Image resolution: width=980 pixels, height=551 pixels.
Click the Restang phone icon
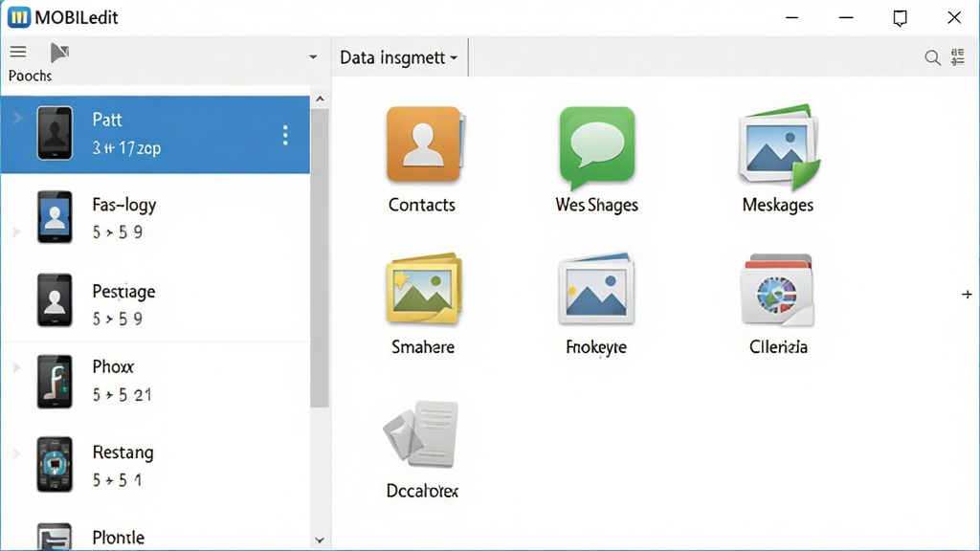(x=55, y=464)
